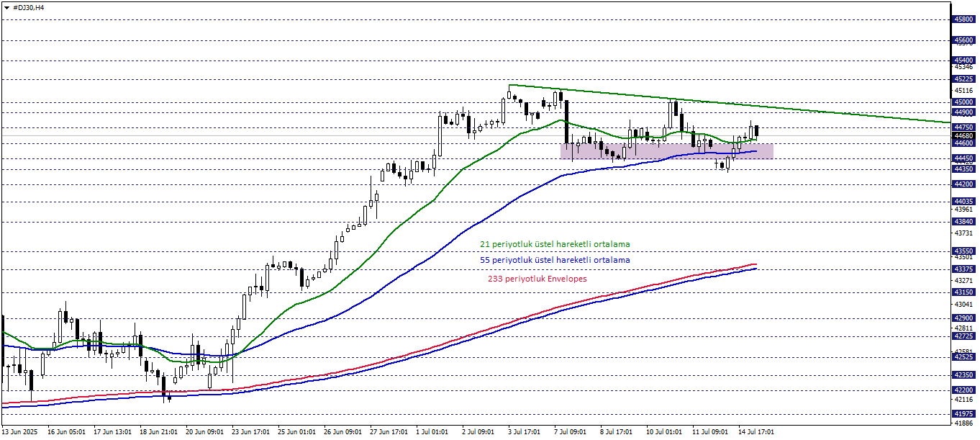Viewport: 980px width, 440px height.
Task: Click the 43840 price level label
Action: tap(963, 222)
